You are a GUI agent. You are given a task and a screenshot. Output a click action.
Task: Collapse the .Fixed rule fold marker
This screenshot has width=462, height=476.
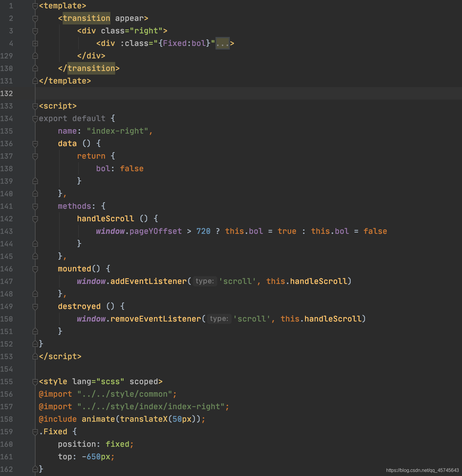35,432
